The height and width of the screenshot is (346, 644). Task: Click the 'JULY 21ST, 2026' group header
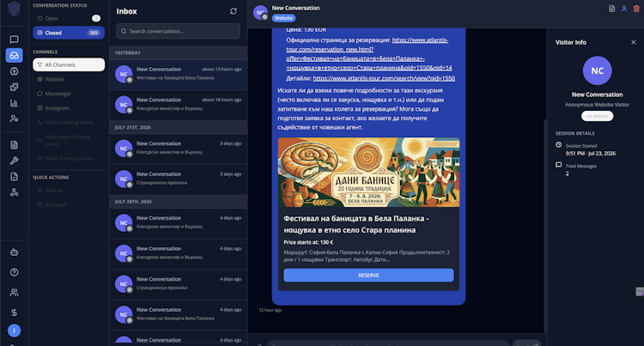[132, 127]
